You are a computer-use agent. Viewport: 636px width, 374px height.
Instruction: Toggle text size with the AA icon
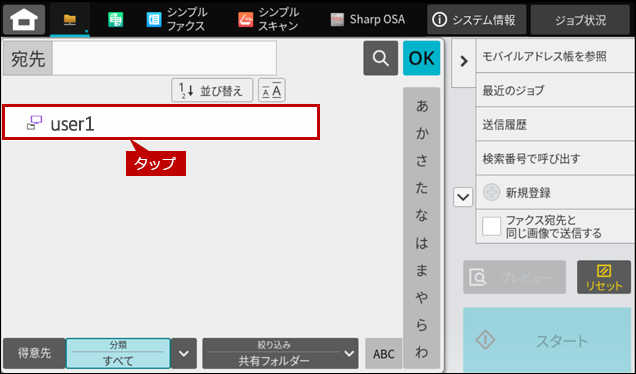click(272, 90)
